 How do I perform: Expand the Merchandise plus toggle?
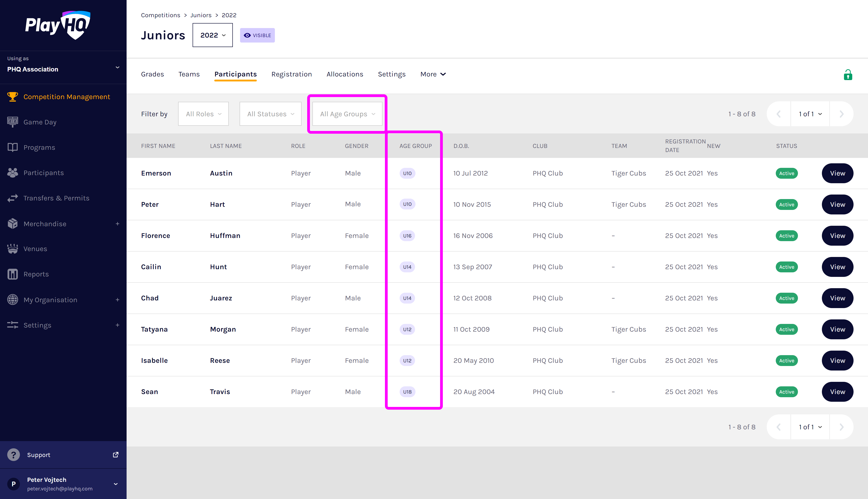tap(118, 224)
